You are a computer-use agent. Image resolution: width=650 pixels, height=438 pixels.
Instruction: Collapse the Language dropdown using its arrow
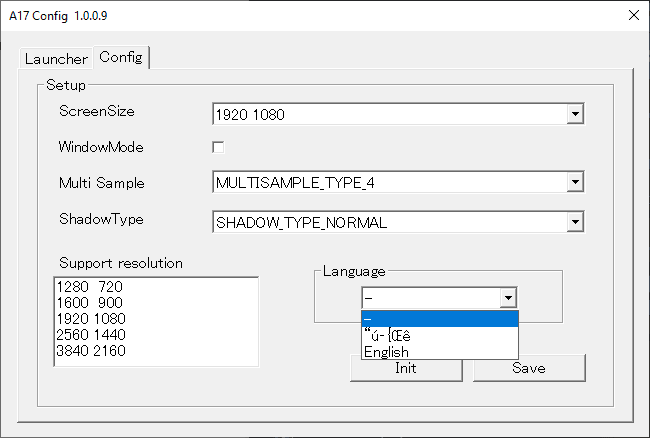click(508, 298)
